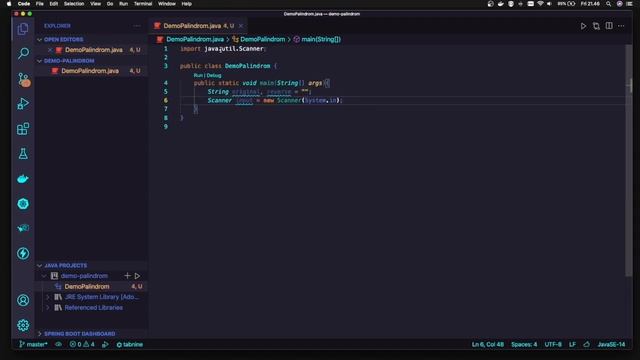
Task: Open the Run and Debug view
Action: coord(23,104)
